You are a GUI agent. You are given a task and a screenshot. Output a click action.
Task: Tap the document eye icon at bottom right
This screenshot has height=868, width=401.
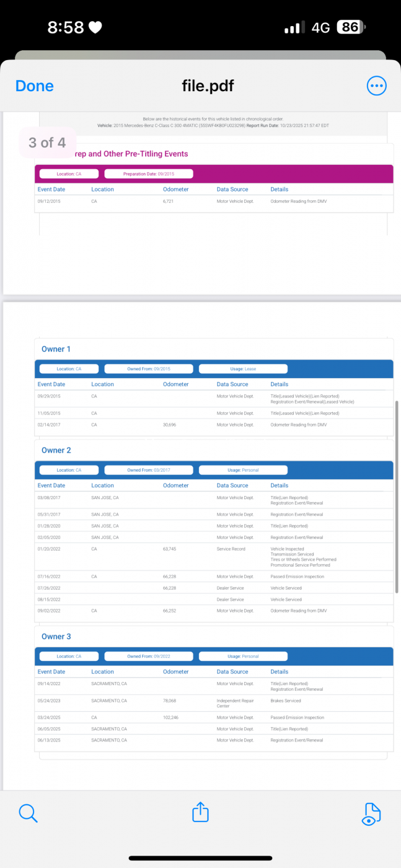[371, 813]
